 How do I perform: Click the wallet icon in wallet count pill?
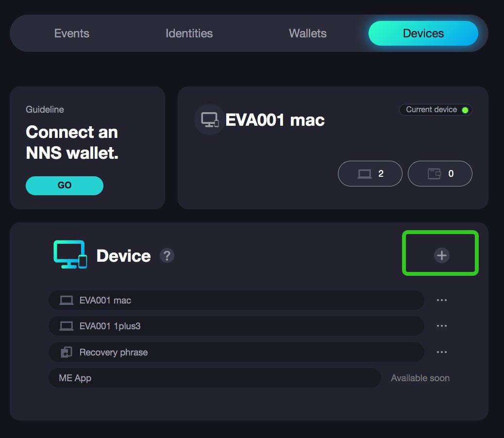point(434,174)
